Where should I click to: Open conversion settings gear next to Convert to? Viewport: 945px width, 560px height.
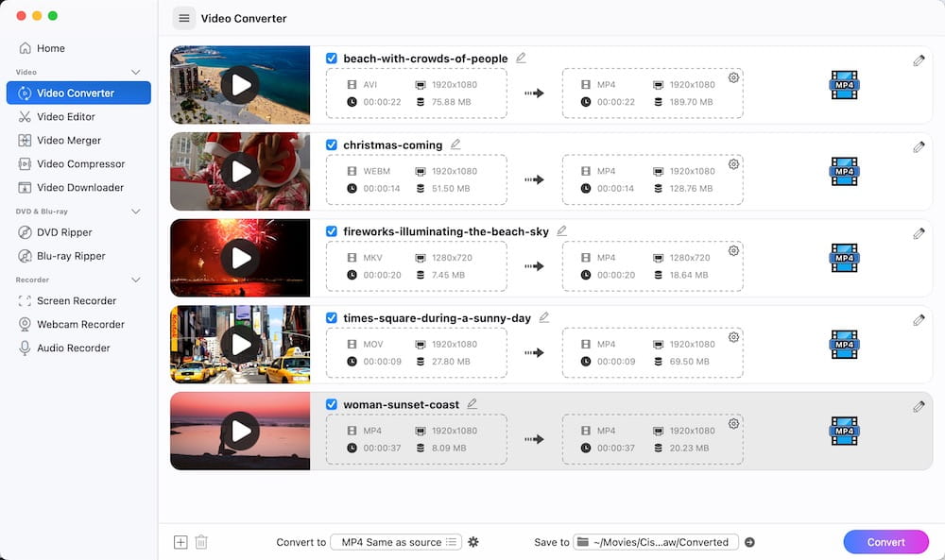tap(473, 542)
